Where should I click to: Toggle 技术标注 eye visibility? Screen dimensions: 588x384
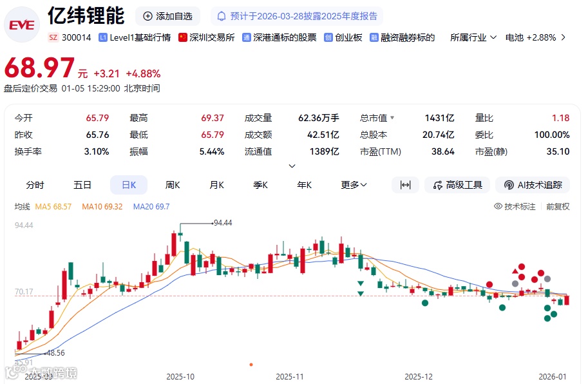tap(498, 206)
